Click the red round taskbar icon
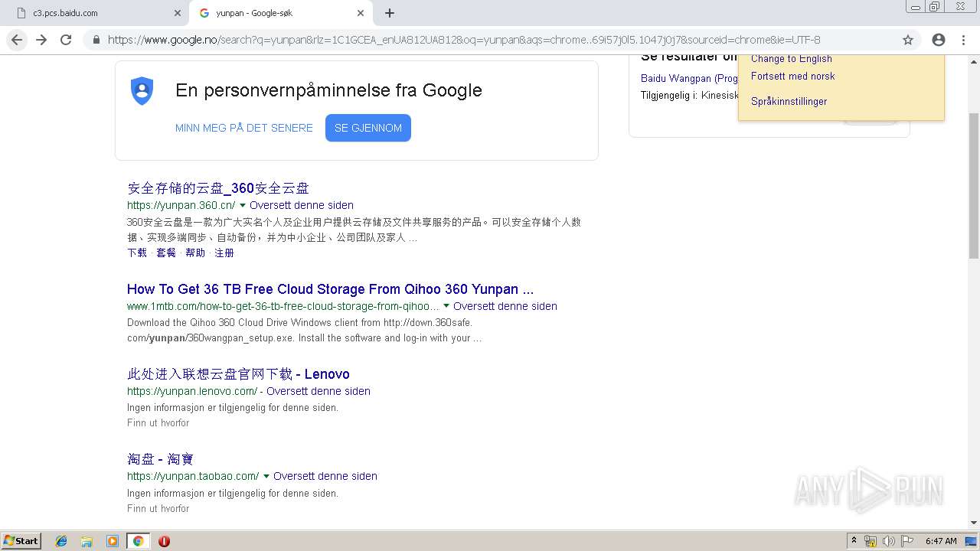This screenshot has height=551, width=980. [x=164, y=541]
